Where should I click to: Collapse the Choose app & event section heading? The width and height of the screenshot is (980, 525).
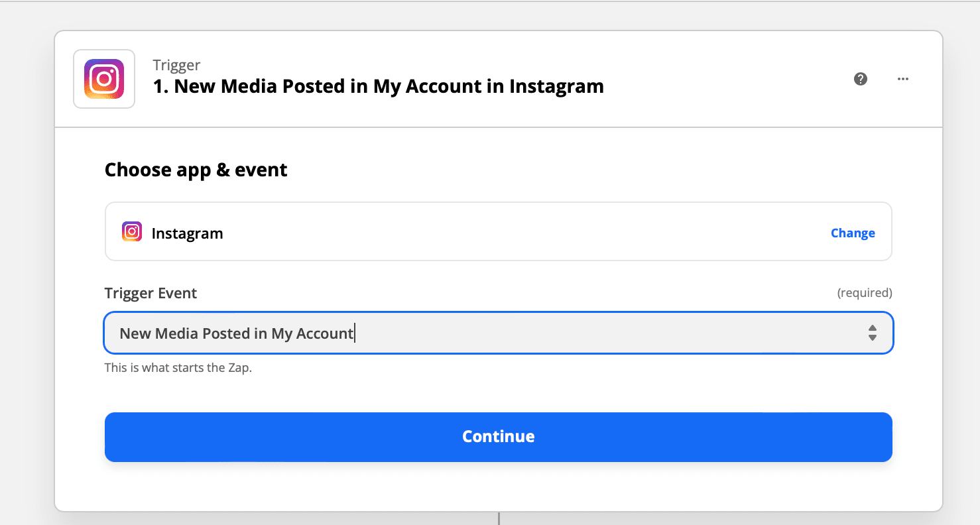[196, 170]
